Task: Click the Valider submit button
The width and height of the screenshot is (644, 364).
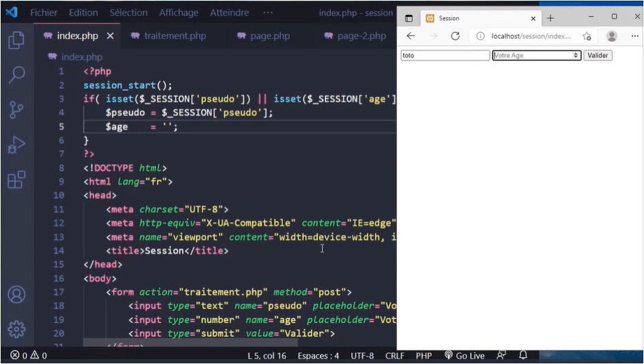Action: [x=598, y=55]
